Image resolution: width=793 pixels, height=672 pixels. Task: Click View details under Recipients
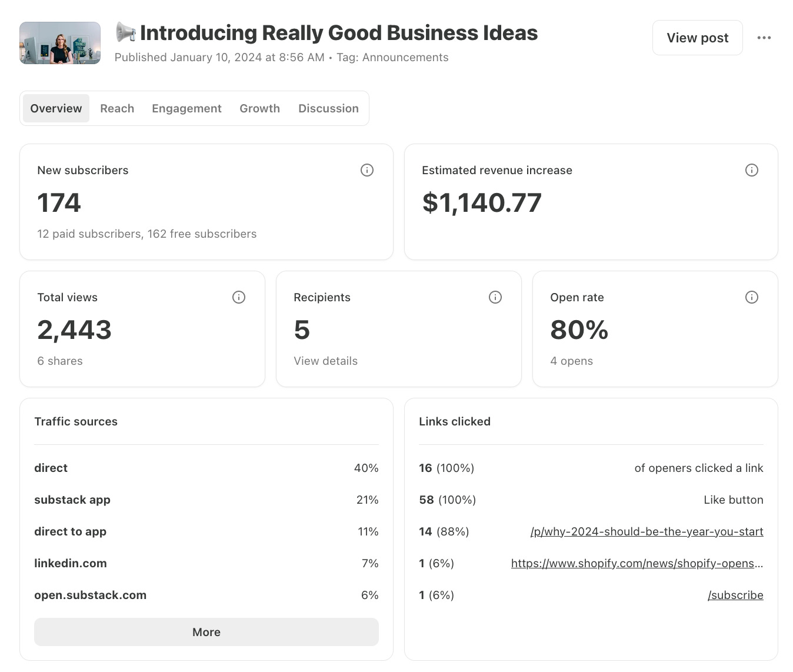[x=325, y=361]
